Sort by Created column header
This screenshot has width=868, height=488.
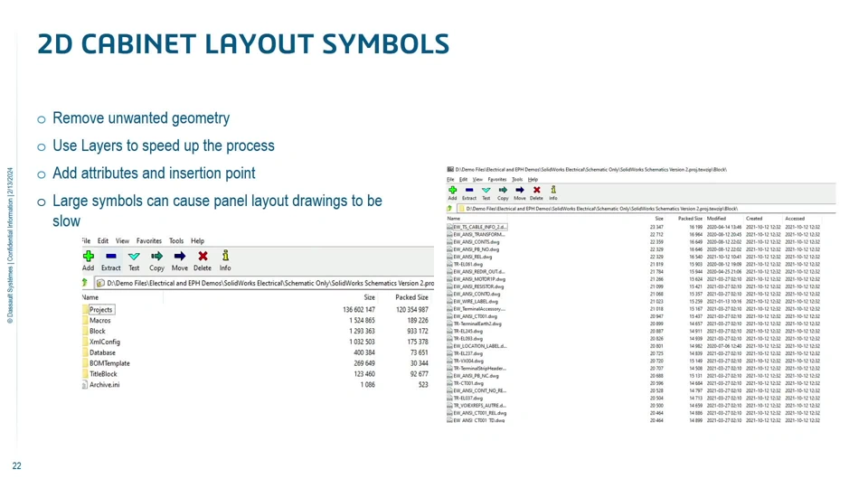754,219
